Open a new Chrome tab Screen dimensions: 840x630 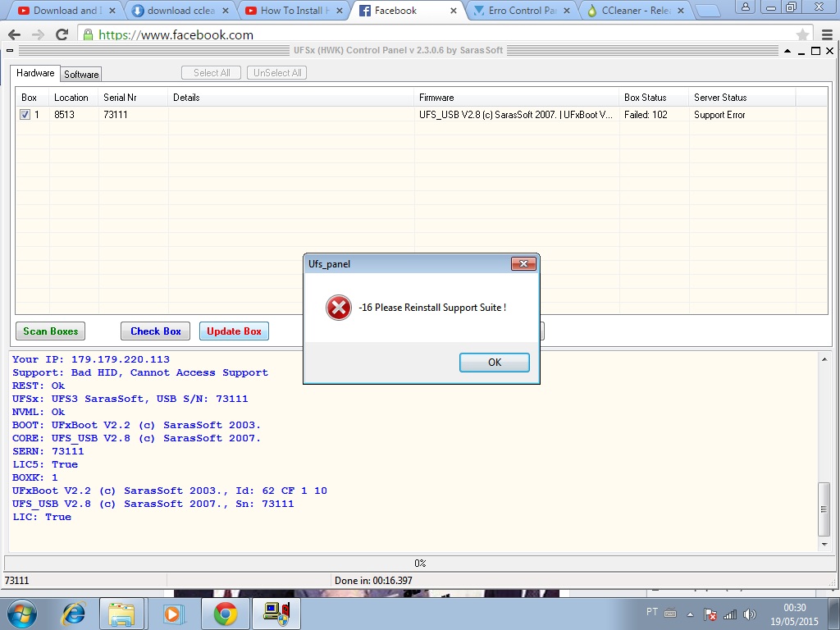click(x=708, y=11)
